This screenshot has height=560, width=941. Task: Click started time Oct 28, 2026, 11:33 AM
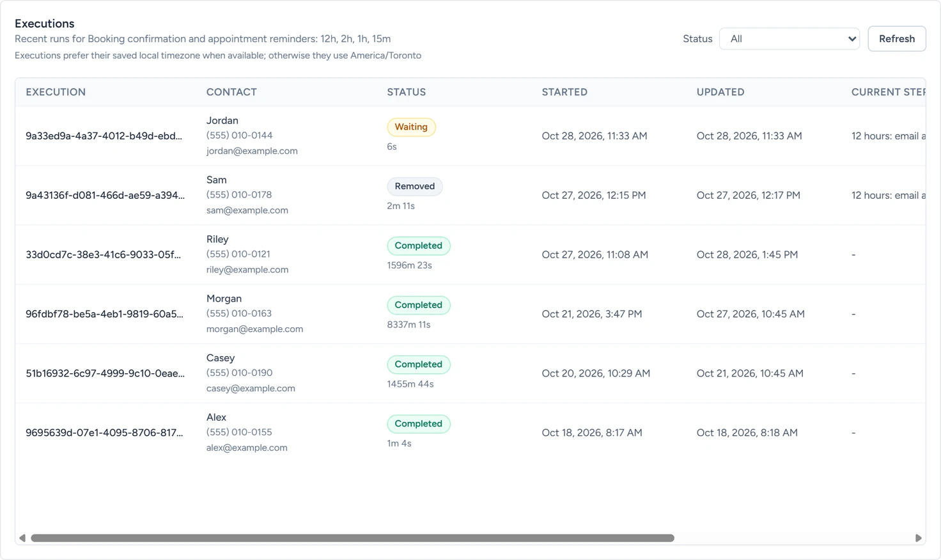pyautogui.click(x=595, y=136)
